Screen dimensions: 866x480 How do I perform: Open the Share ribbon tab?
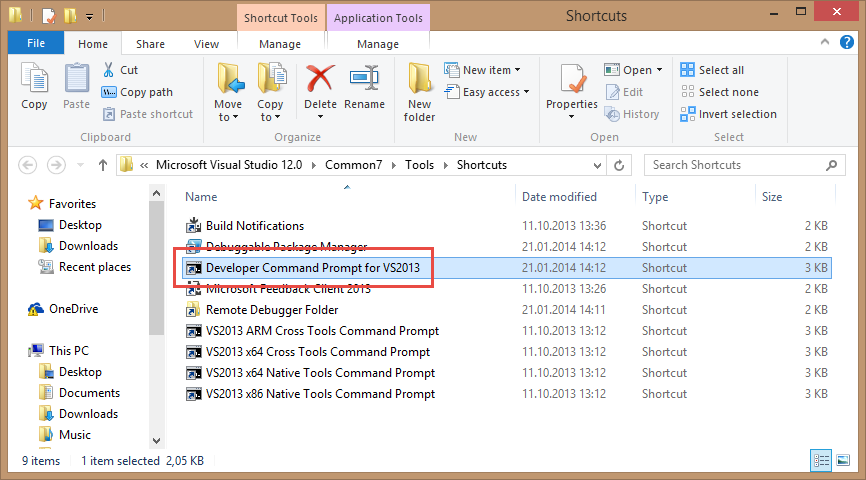[x=150, y=44]
